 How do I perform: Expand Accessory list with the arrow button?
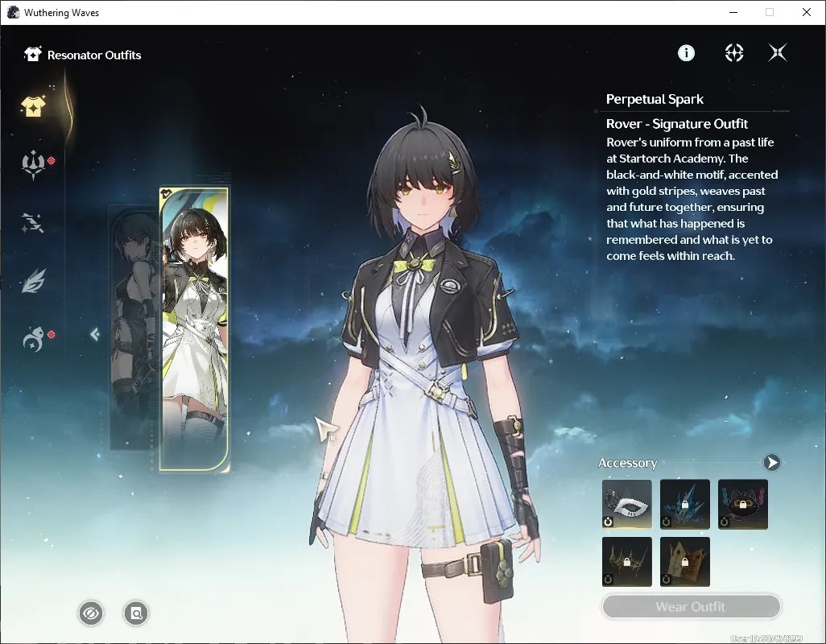(772, 462)
